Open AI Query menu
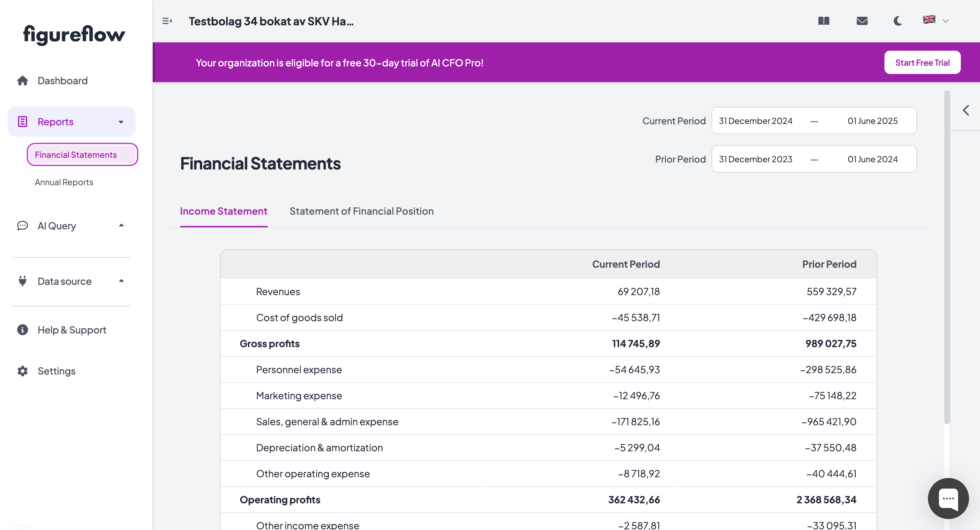980x530 pixels. (x=57, y=226)
